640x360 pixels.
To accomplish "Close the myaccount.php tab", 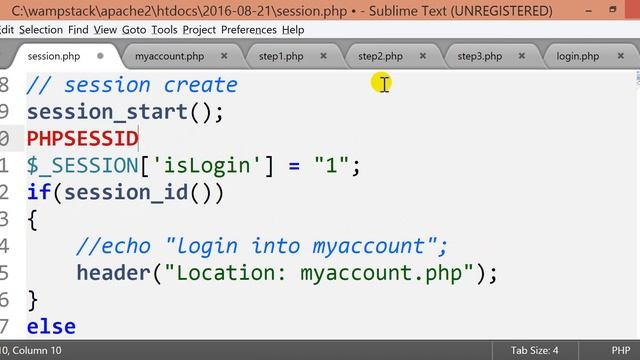I will pyautogui.click(x=224, y=56).
